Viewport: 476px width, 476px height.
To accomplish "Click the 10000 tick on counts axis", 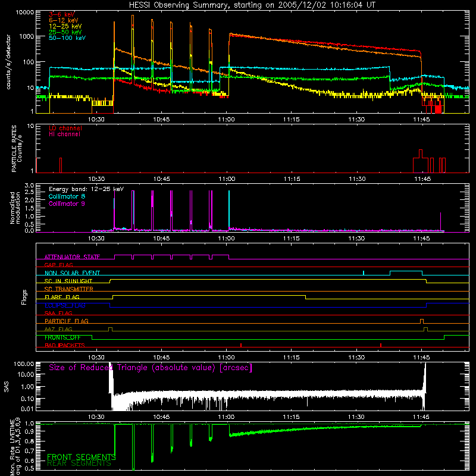I will point(25,12).
